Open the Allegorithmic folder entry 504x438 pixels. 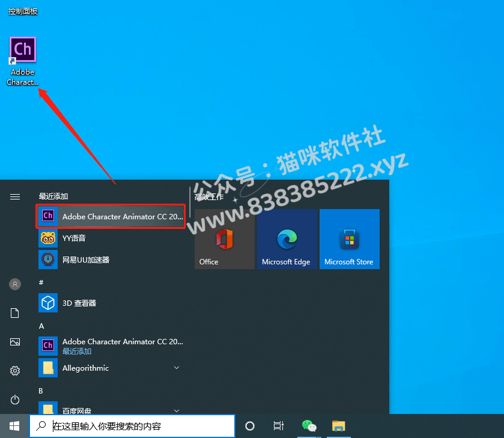(111, 368)
